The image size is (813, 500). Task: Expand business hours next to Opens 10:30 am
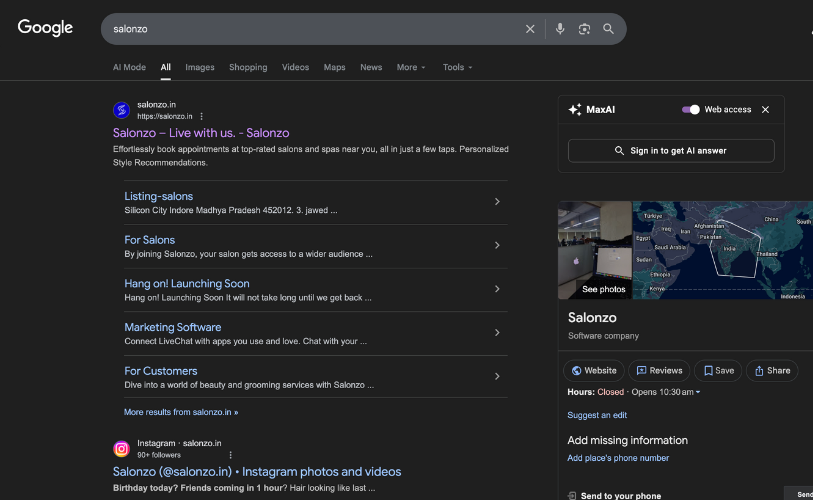point(698,392)
